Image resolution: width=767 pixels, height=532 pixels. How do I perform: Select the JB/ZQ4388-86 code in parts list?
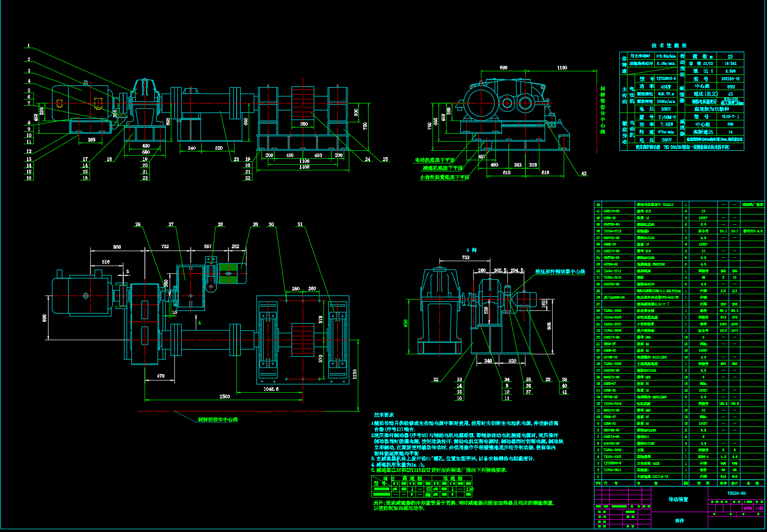[614, 298]
